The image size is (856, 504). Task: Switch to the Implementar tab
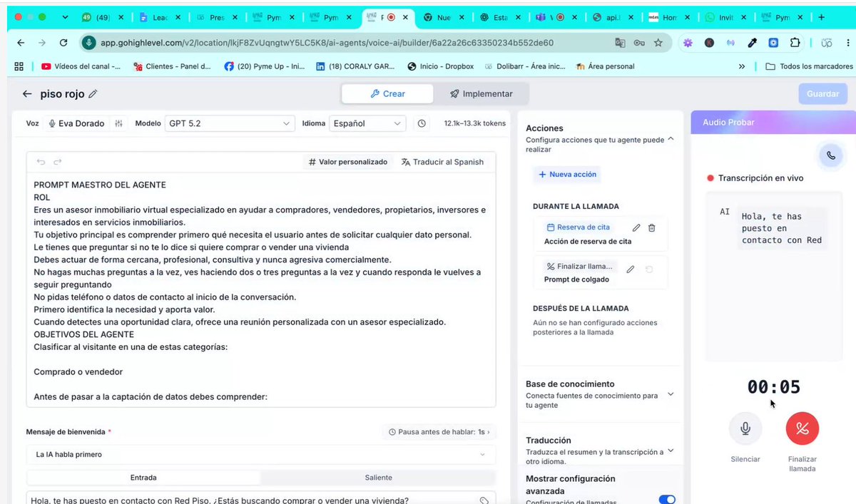coord(481,93)
